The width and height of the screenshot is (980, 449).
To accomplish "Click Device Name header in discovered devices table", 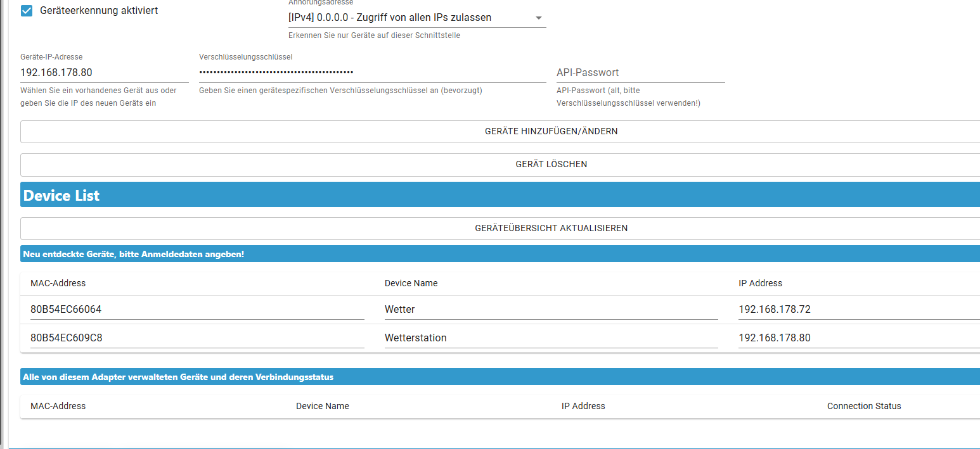I will point(411,283).
